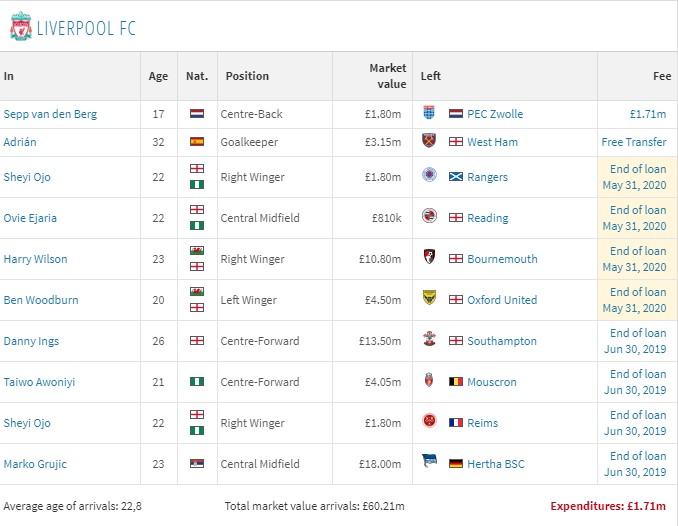
Task: Click the Netherlands flag beside Sepp van den Berg
Action: (x=197, y=114)
